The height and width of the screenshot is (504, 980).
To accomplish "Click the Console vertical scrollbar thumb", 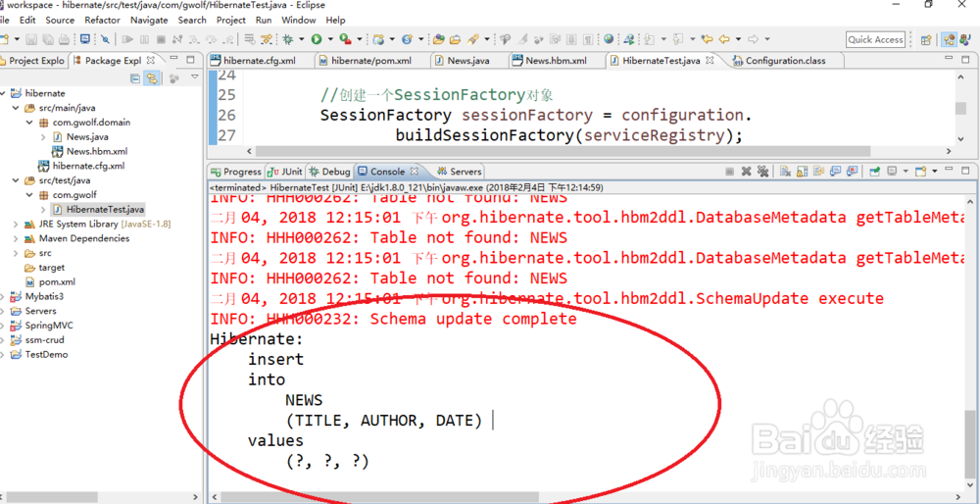I will pos(969,444).
